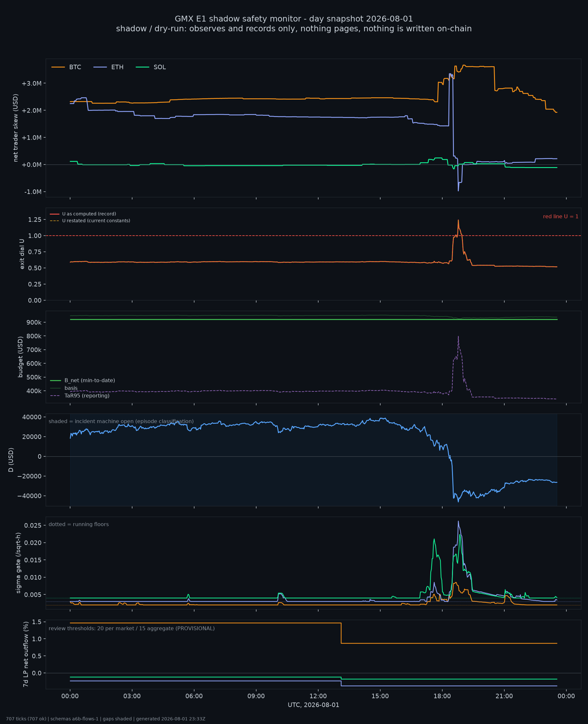Viewport: 588px width, 724px height.
Task: Select the '0.75' exit dial tick label
Action: 35,252
